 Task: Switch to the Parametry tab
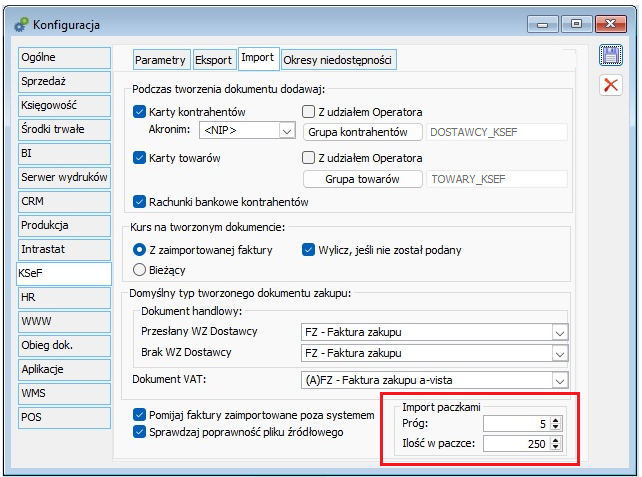click(x=160, y=60)
